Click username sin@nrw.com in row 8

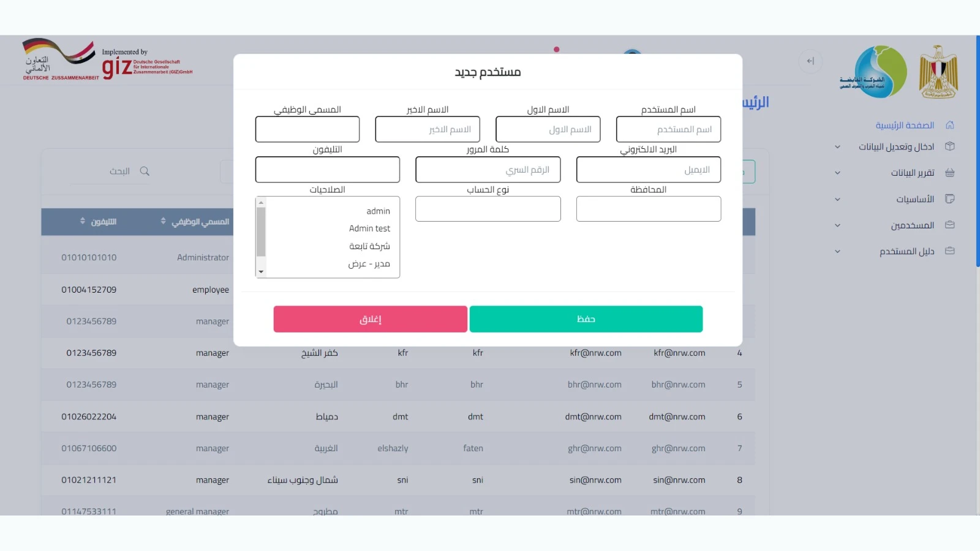[679, 480]
